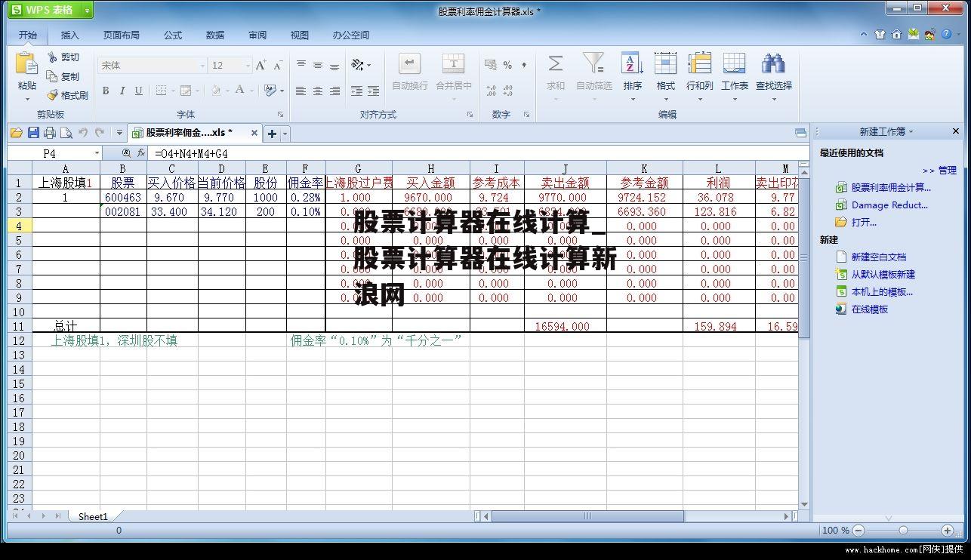Open recent document 股票利率佣金计算...
Image resolution: width=971 pixels, height=560 pixels.
(x=891, y=187)
